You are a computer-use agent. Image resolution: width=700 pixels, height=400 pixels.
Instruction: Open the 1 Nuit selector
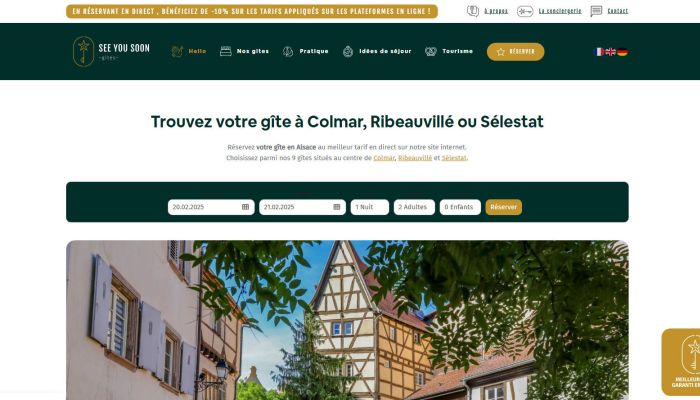[370, 207]
